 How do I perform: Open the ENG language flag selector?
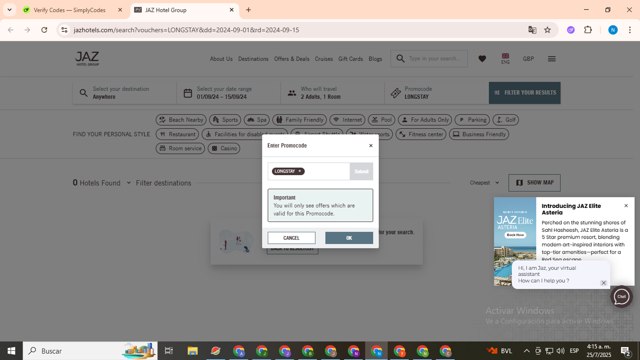(x=505, y=58)
